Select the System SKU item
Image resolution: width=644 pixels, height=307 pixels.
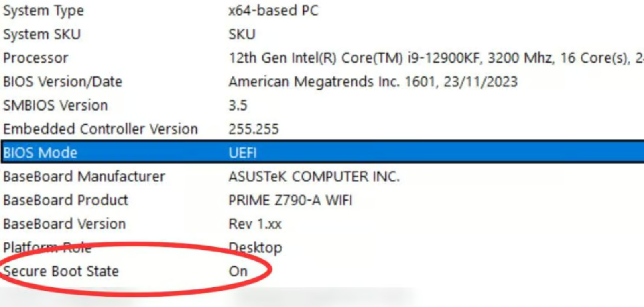[x=42, y=35]
